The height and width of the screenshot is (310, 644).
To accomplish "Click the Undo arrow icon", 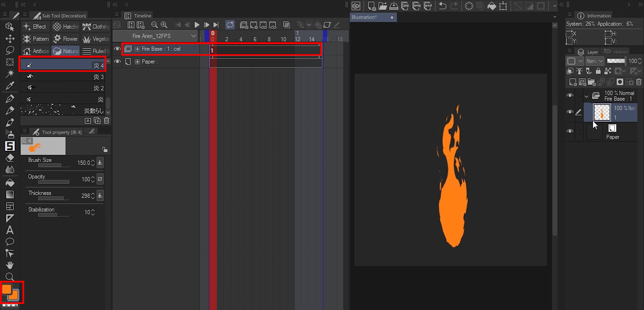I will click(x=442, y=6).
